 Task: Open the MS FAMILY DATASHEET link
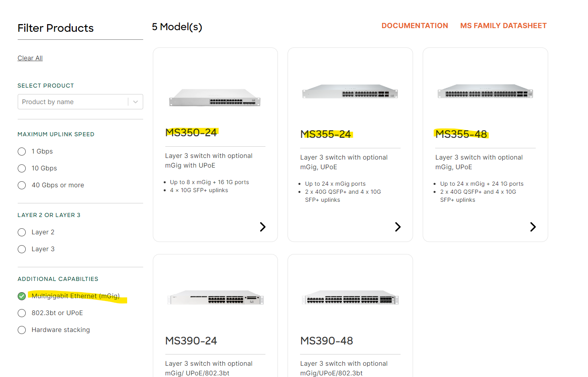(x=503, y=25)
